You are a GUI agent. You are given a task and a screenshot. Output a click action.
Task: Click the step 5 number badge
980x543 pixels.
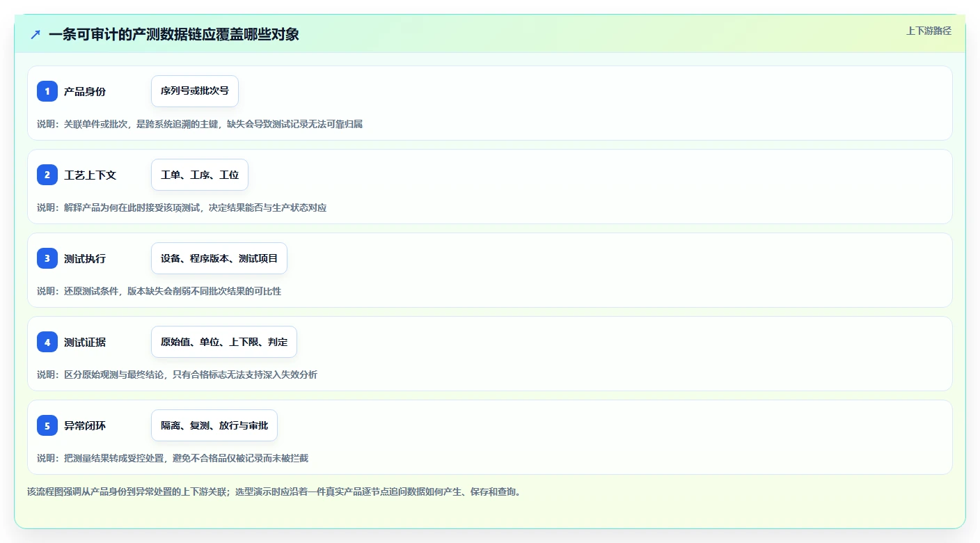coord(47,425)
